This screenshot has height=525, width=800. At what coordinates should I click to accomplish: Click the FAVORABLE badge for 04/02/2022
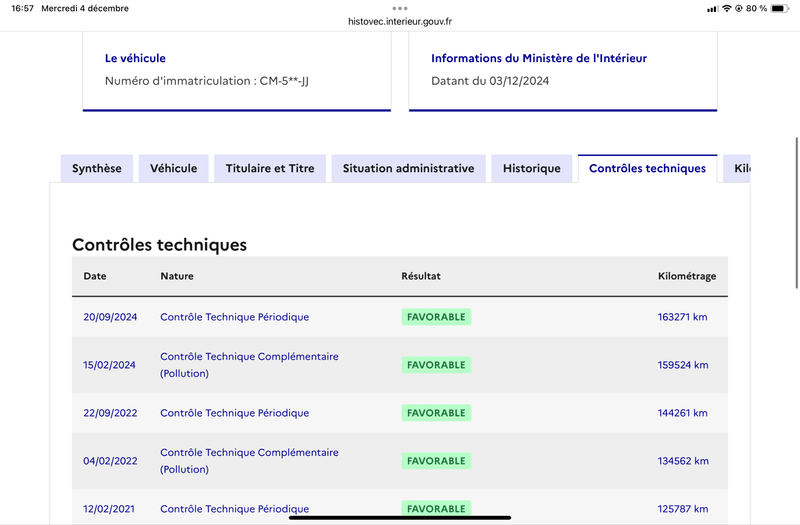pos(436,461)
